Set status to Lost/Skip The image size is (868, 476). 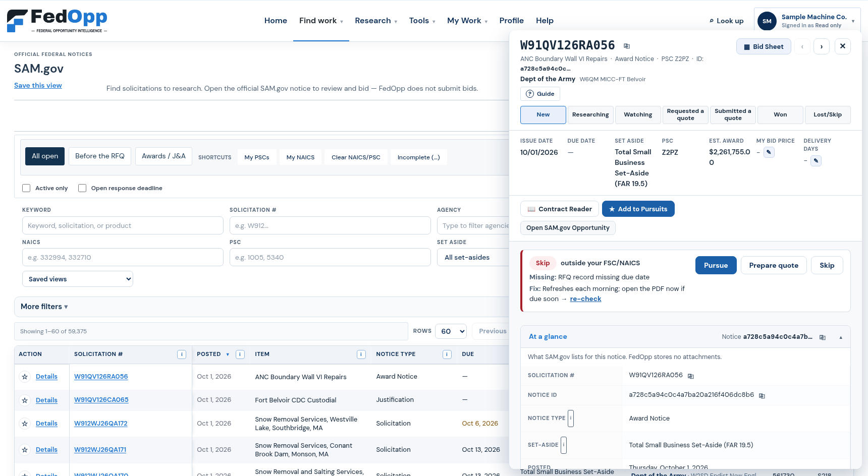828,115
